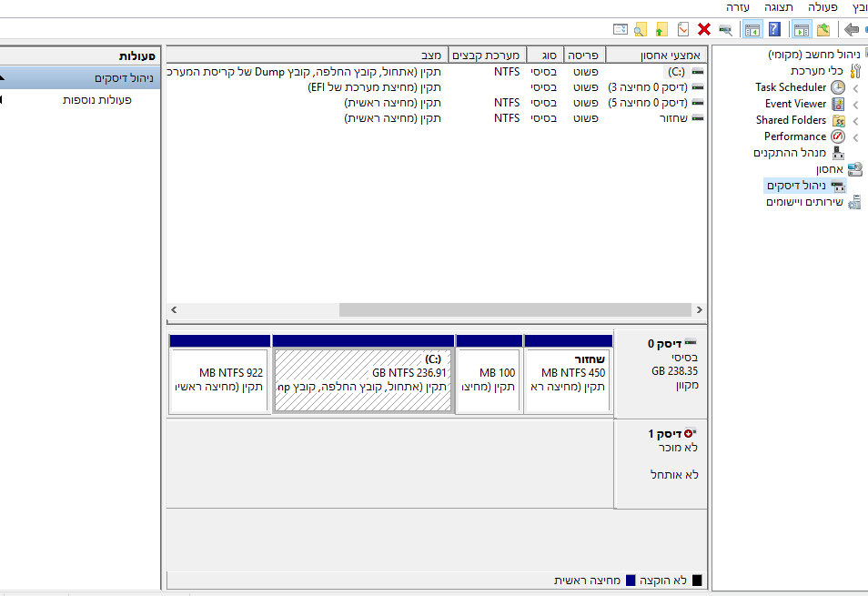This screenshot has width=868, height=596.
Task: Select the (דיסק 0 מחיצה 5) volume row
Action: tap(437, 103)
